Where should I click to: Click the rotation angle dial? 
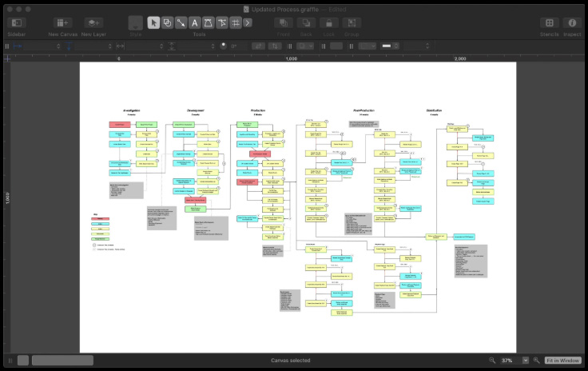tap(224, 46)
